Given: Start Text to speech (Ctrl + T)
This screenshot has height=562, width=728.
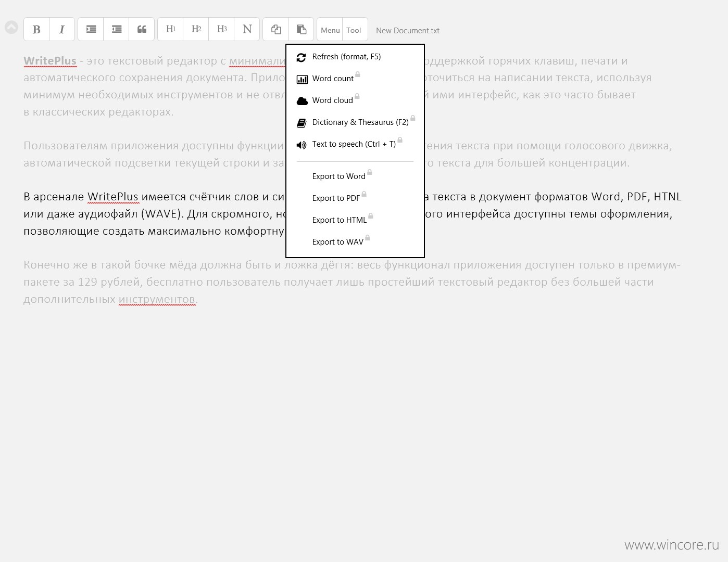Looking at the screenshot, I should [355, 144].
